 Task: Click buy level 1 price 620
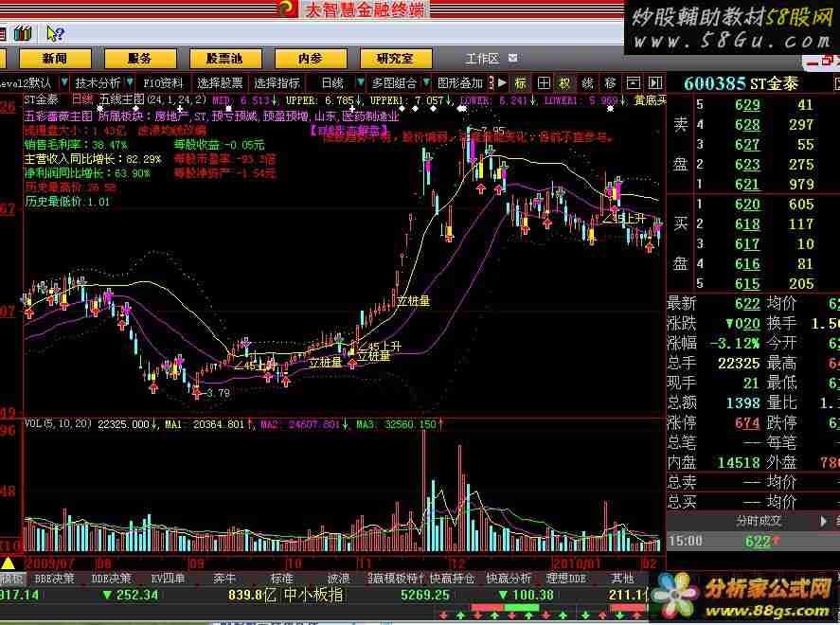pyautogui.click(x=747, y=204)
